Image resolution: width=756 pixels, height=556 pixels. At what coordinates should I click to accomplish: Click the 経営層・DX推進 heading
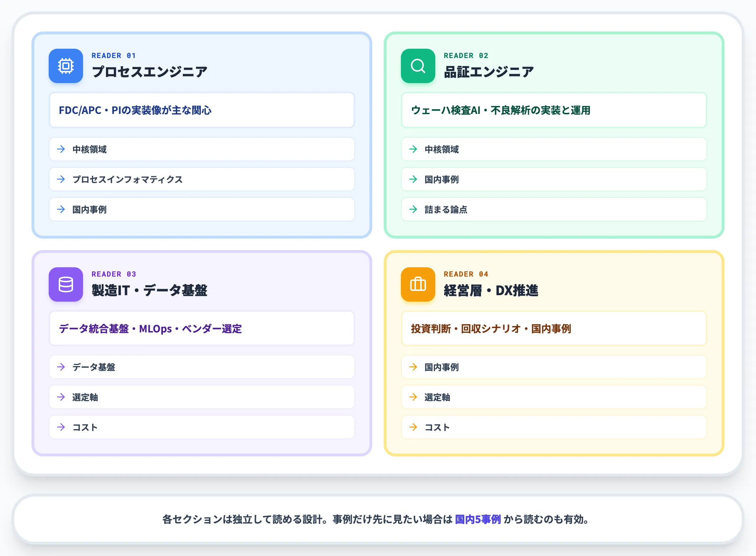491,290
